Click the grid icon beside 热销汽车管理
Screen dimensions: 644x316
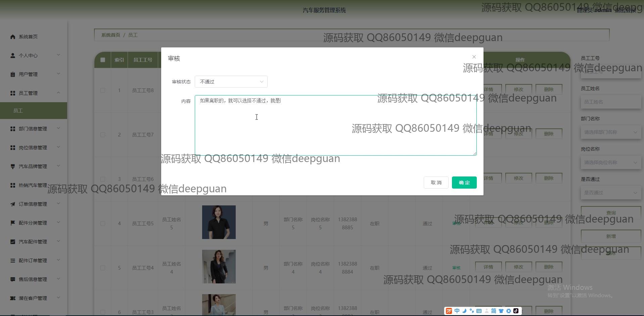click(13, 185)
